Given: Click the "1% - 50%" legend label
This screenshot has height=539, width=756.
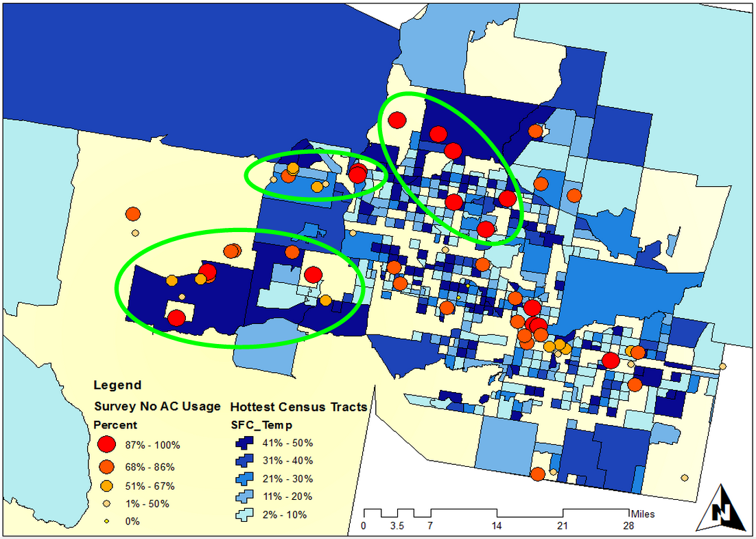Looking at the screenshot, I should (147, 504).
